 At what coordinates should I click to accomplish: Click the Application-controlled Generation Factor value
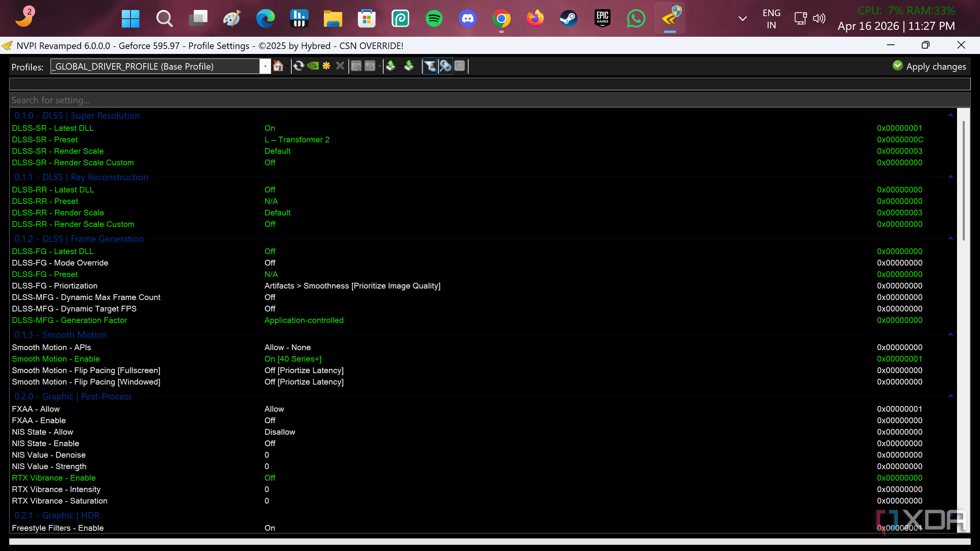[304, 320]
